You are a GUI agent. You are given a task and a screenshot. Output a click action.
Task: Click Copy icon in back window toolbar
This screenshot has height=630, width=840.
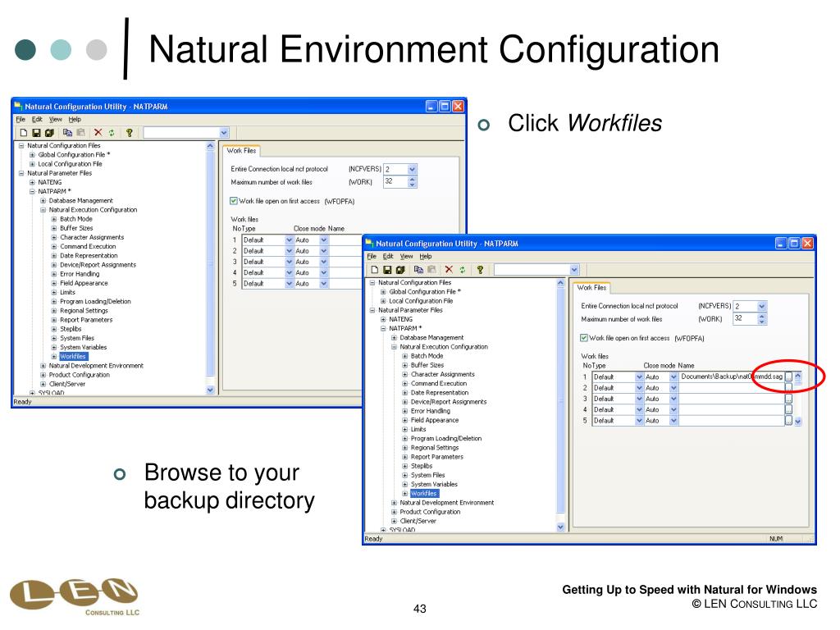coord(67,132)
